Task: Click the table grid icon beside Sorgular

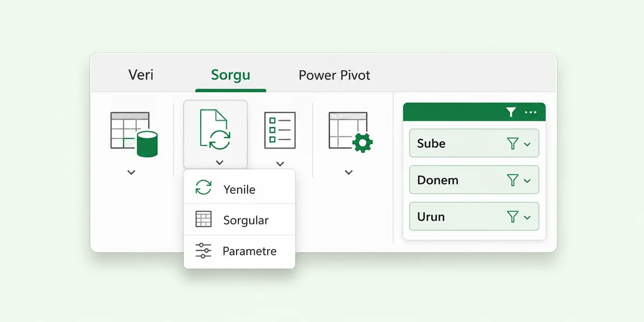Action: [203, 219]
